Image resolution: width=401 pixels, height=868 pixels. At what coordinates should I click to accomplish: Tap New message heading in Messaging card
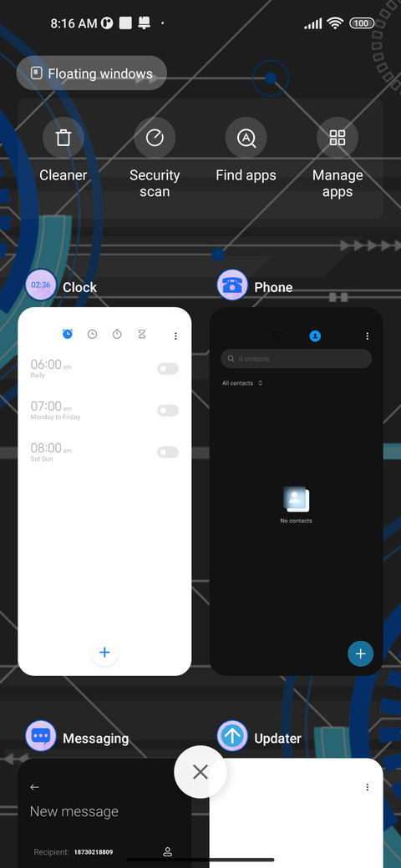[74, 811]
